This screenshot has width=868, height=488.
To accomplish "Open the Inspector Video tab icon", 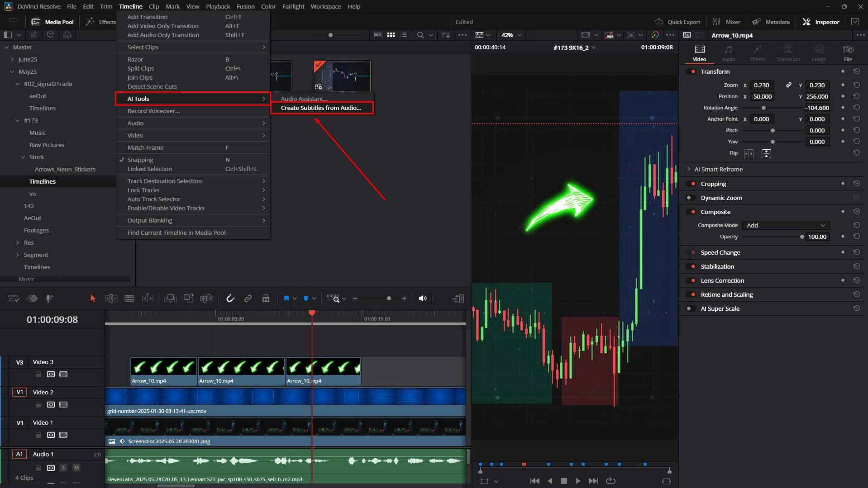I will coord(699,53).
